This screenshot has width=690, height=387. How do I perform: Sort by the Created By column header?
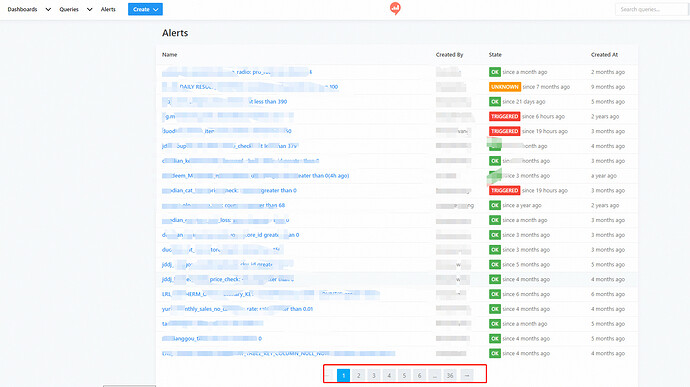click(x=449, y=55)
